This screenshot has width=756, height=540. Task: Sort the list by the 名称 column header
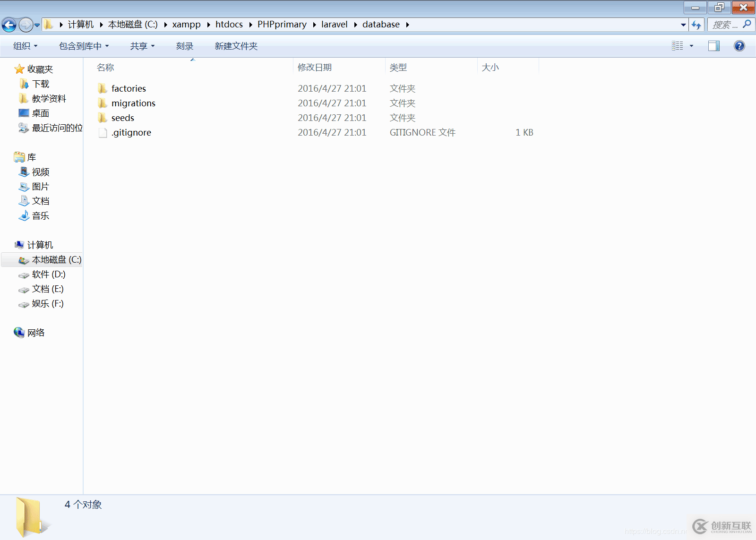[105, 68]
